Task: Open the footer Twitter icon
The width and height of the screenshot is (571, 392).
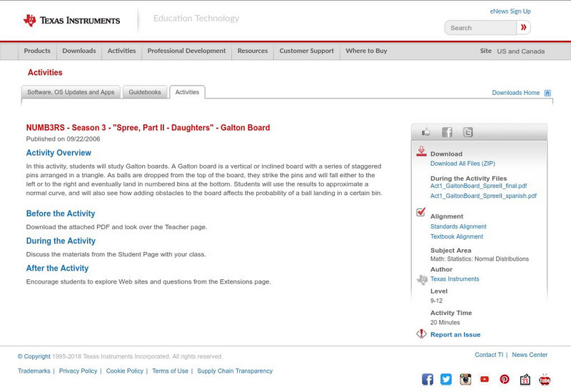Action: [446, 379]
